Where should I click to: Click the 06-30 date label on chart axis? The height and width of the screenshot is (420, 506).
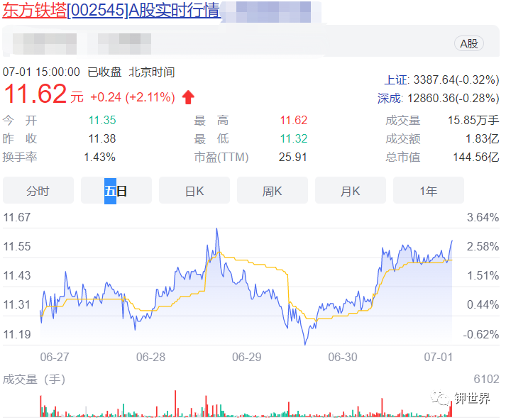click(x=343, y=357)
